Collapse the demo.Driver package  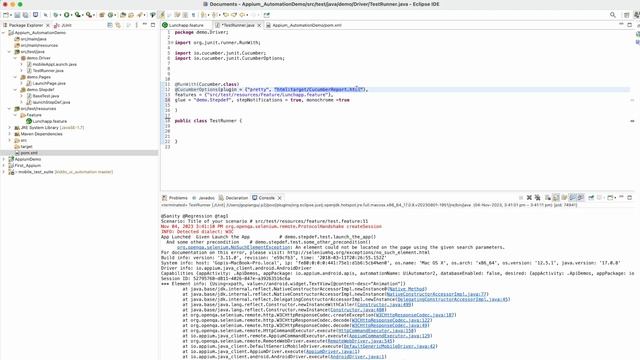pyautogui.click(x=16, y=58)
